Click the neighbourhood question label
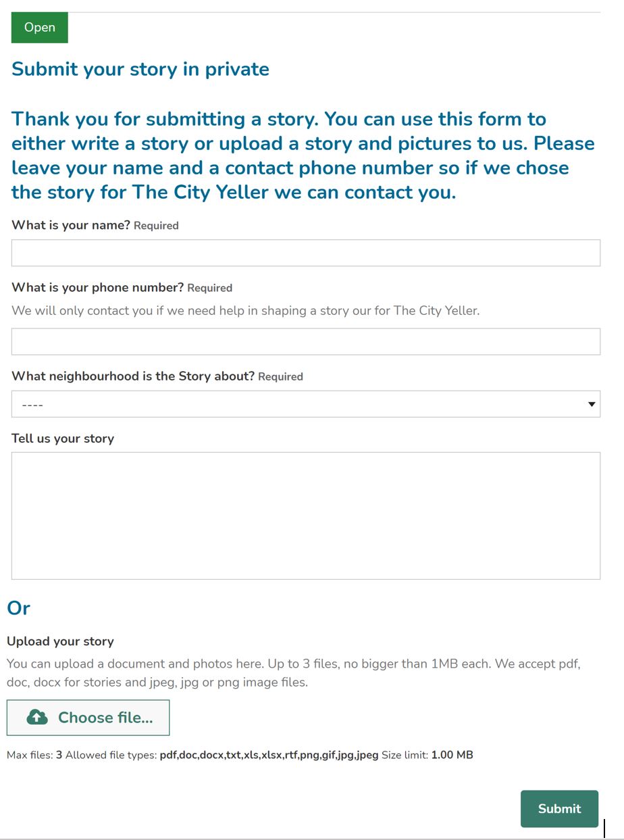Screen dimensions: 624x840 (133, 376)
